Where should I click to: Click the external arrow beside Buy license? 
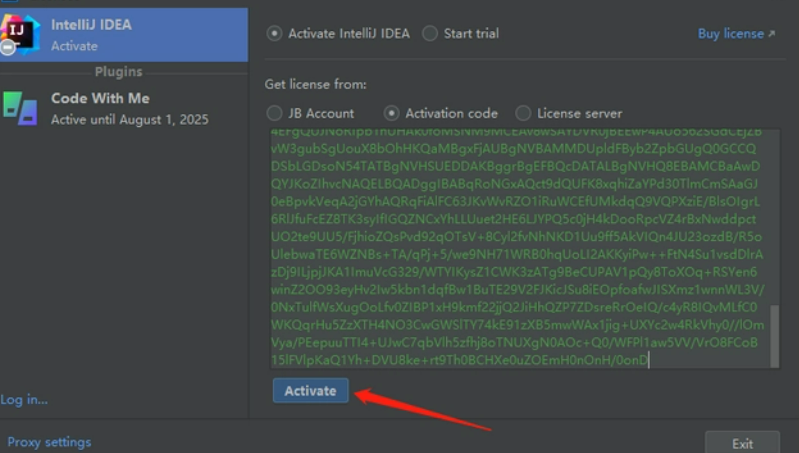(x=771, y=34)
